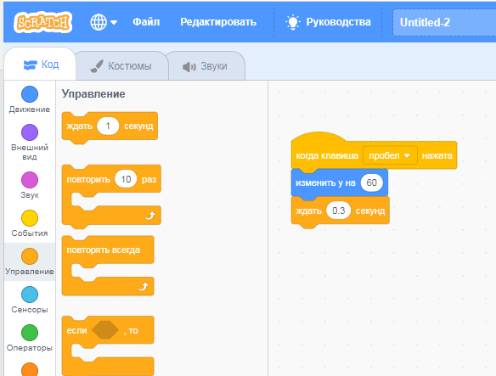
Task: Click the 0.3 value in ждать block
Action: tap(338, 211)
